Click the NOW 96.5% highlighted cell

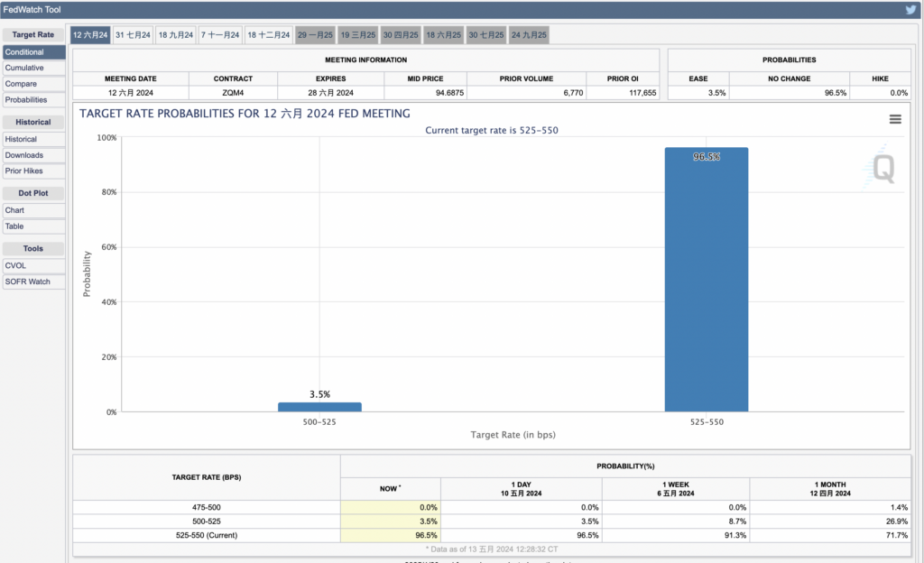tap(390, 535)
